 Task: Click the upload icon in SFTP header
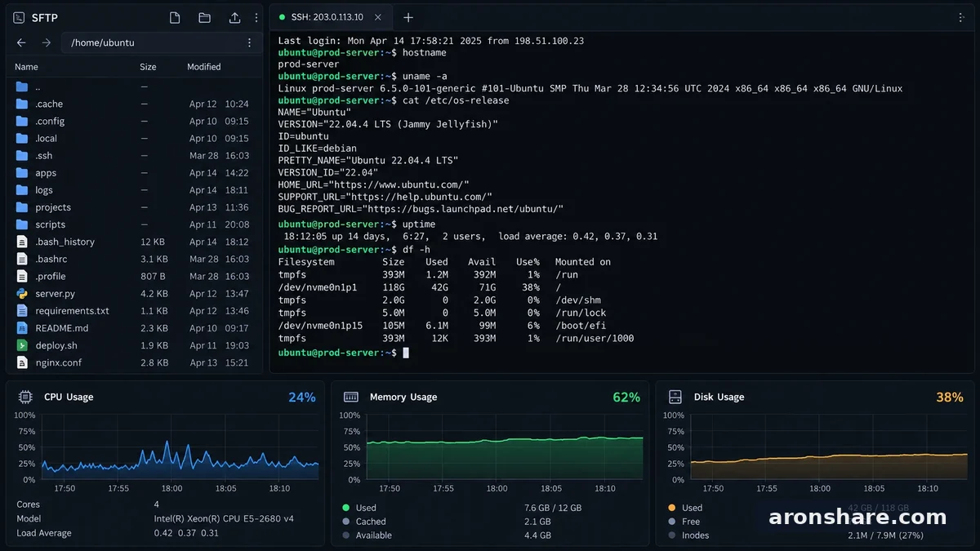click(x=234, y=18)
